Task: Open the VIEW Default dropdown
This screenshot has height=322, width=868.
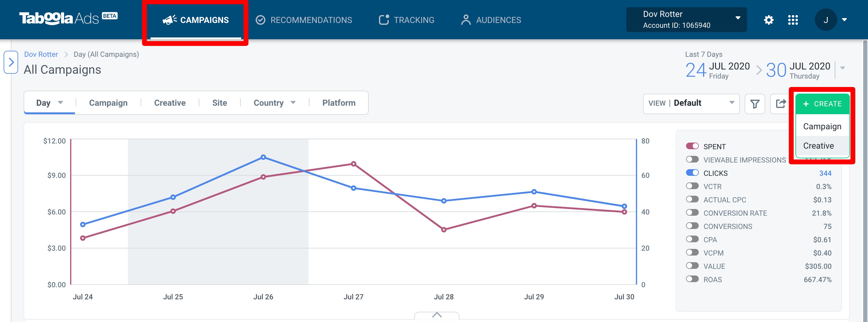Action: tap(691, 103)
